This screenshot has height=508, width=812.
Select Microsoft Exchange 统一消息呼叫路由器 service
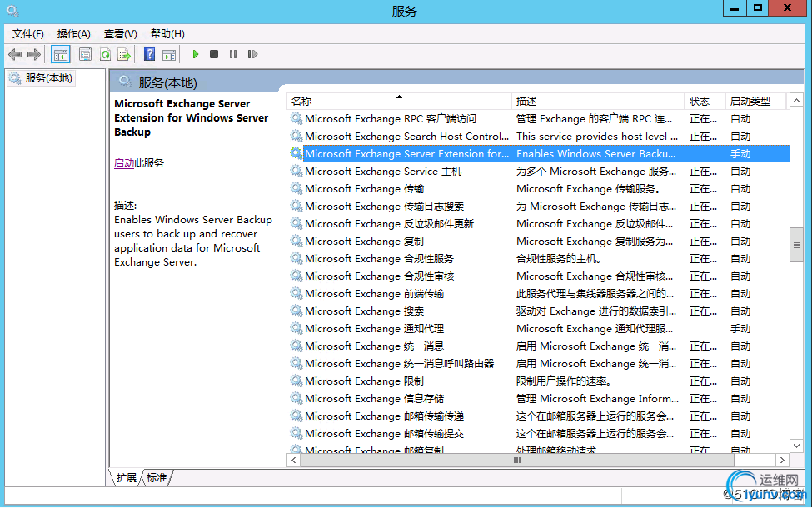pyautogui.click(x=538, y=364)
